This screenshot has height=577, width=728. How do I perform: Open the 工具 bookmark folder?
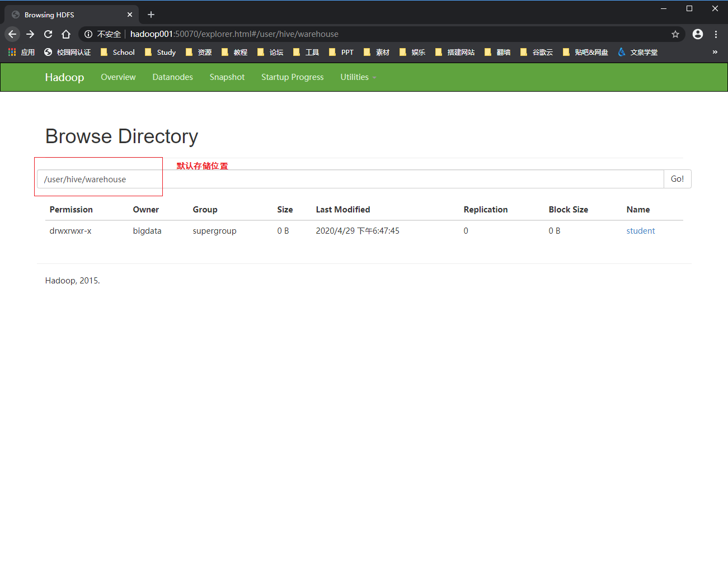click(x=306, y=52)
